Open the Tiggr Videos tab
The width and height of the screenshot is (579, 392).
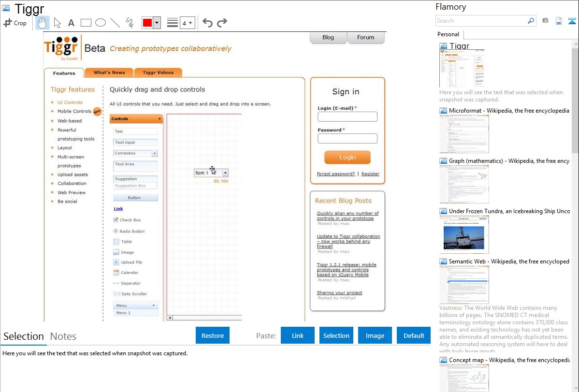158,73
